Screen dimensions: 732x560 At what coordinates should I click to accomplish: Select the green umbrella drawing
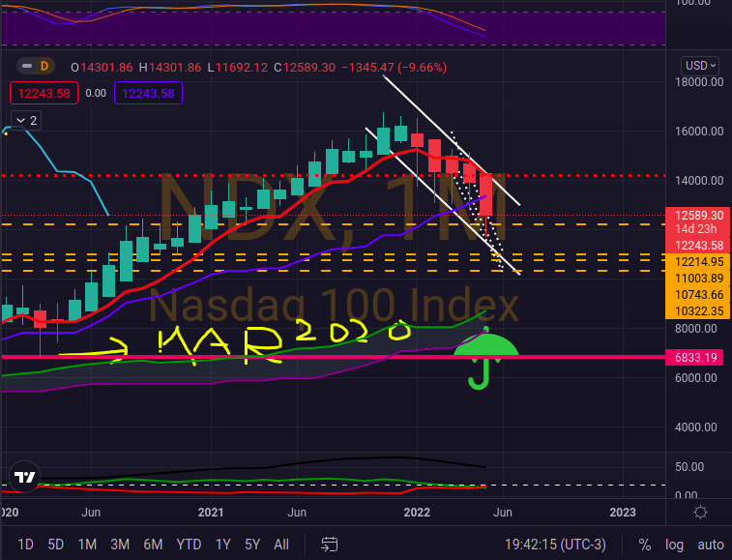point(486,358)
